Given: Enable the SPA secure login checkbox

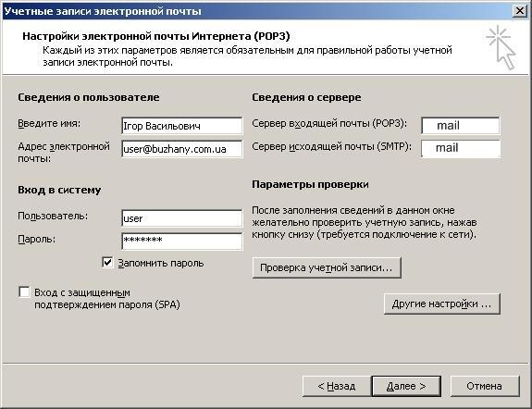Looking at the screenshot, I should click(24, 291).
